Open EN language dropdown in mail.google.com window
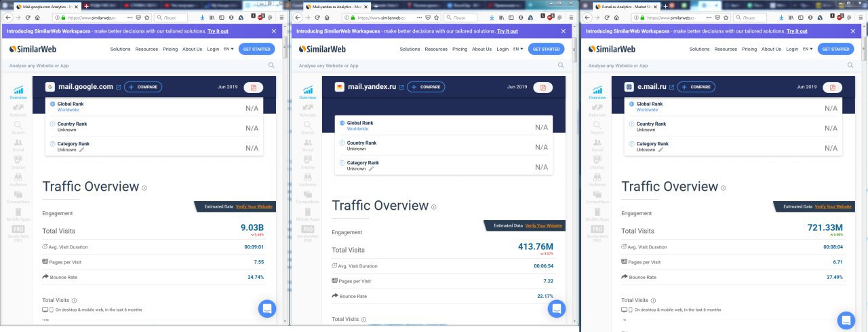The image size is (868, 332). click(230, 49)
